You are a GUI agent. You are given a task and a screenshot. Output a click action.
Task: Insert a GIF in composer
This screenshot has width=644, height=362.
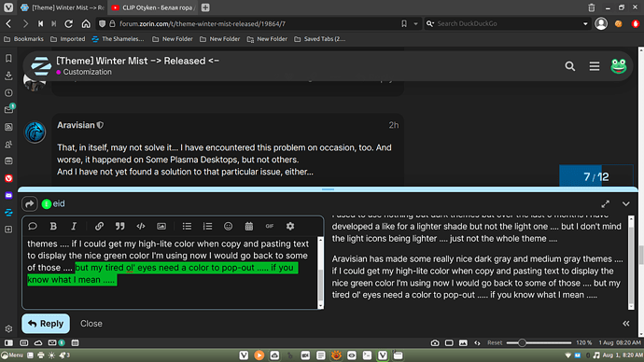[270, 226]
